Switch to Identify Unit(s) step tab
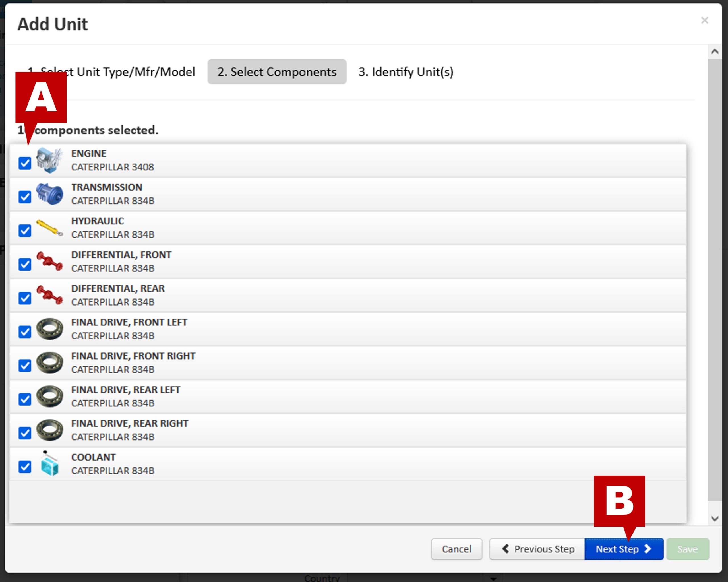The image size is (728, 582). point(406,72)
